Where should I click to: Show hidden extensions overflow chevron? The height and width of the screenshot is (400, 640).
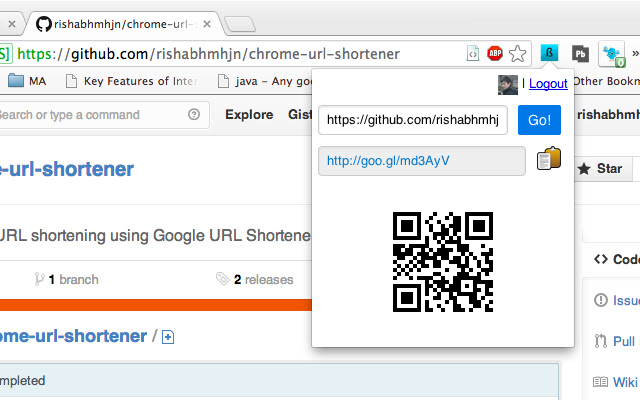click(635, 53)
